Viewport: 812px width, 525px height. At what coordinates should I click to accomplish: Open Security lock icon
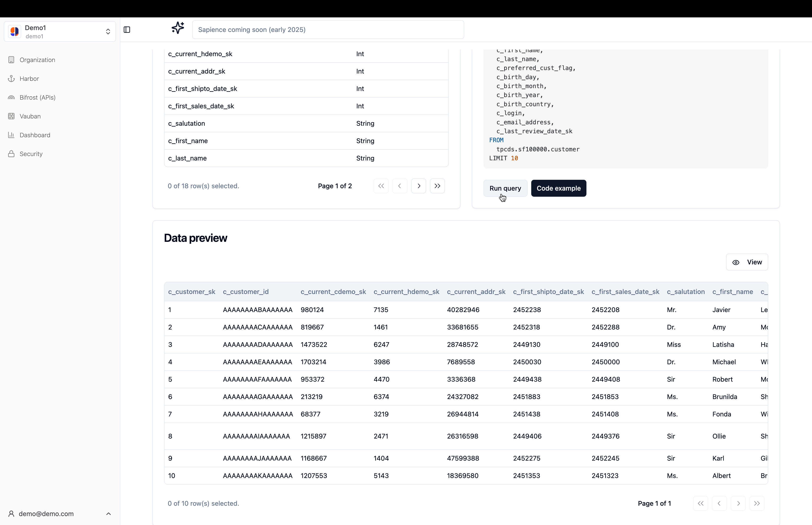point(11,154)
